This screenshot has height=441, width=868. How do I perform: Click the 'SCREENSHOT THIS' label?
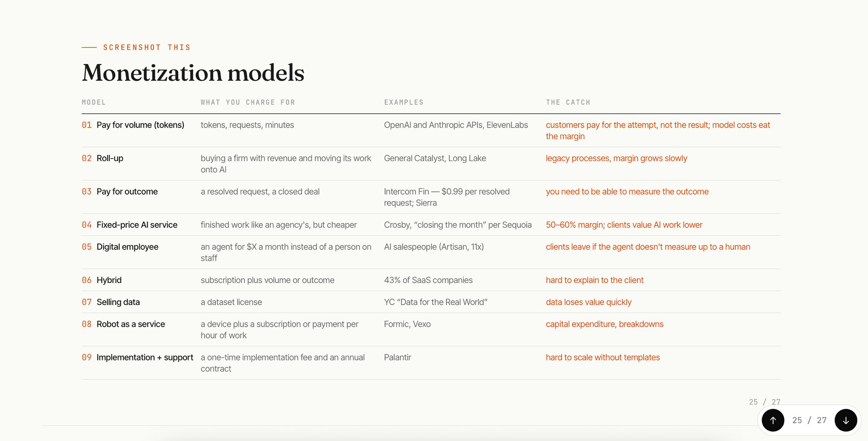(x=147, y=47)
